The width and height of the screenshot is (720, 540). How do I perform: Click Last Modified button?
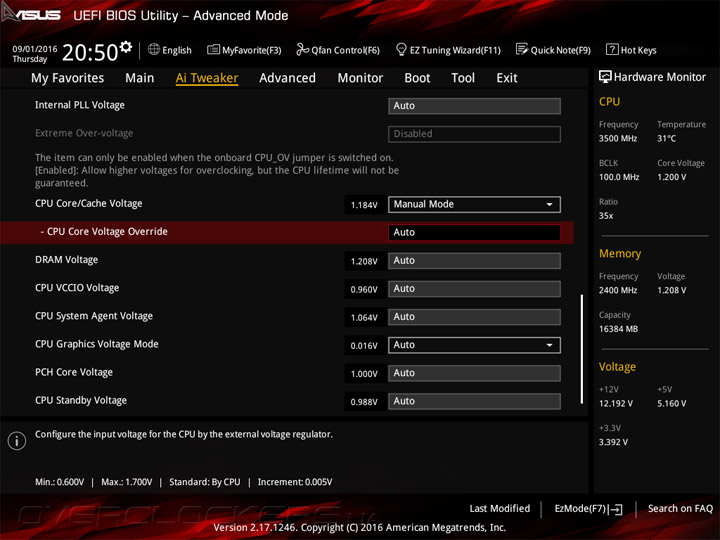[x=500, y=508]
